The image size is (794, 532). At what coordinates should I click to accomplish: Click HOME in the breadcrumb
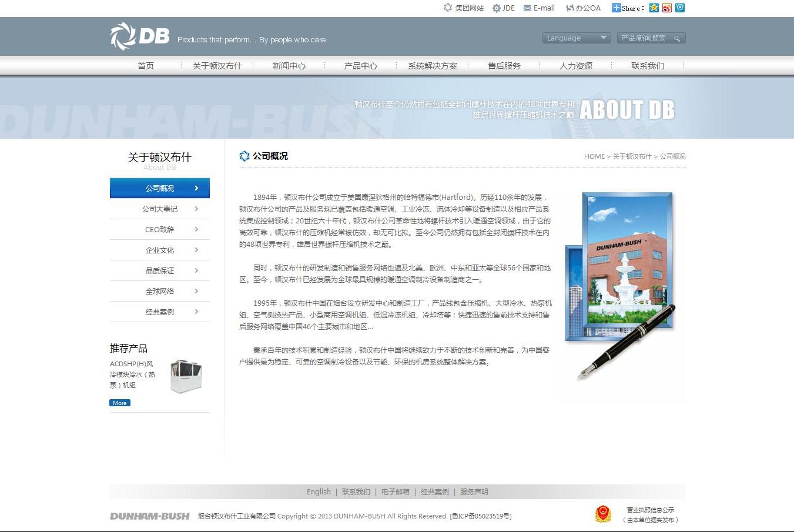tap(594, 156)
